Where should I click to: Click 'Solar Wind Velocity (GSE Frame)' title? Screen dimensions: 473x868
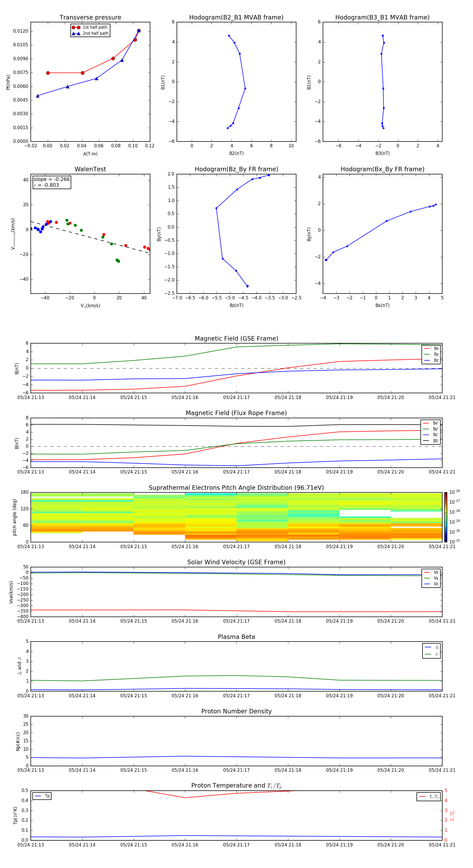[236, 562]
